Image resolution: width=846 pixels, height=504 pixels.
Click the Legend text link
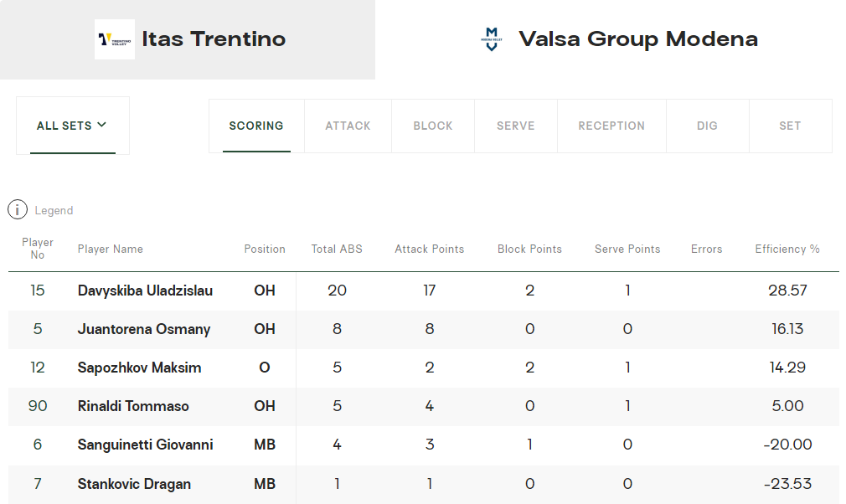[54, 210]
